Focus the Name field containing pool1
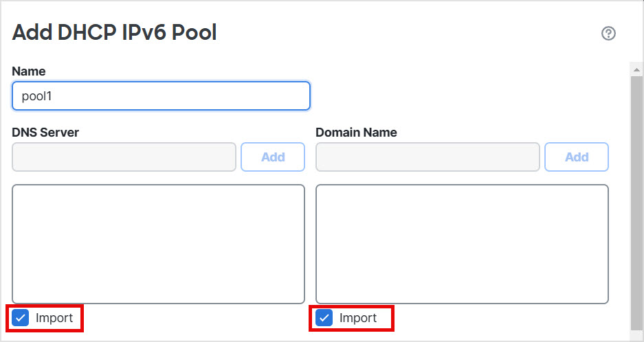The width and height of the screenshot is (644, 342). point(161,96)
